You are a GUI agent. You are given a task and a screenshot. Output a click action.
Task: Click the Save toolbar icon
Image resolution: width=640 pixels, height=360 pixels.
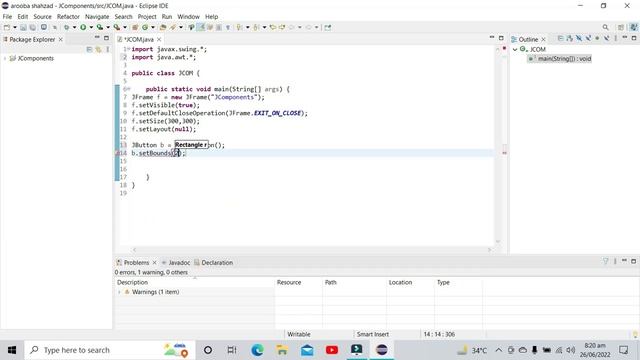coord(23,27)
